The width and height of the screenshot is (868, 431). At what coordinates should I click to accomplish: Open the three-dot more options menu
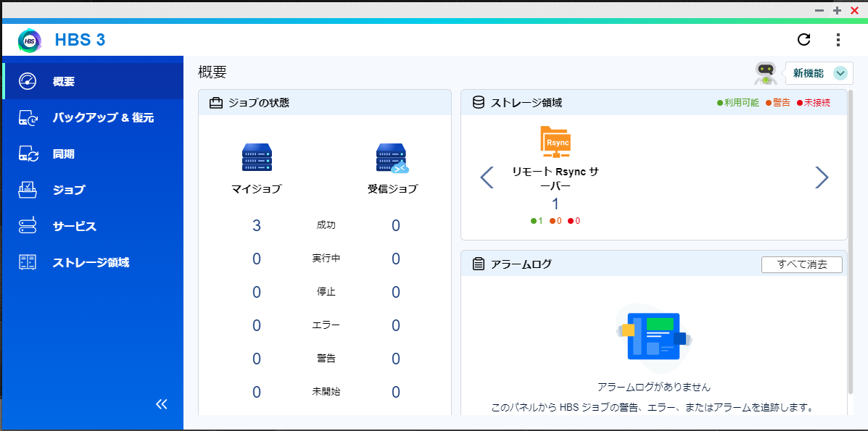838,39
